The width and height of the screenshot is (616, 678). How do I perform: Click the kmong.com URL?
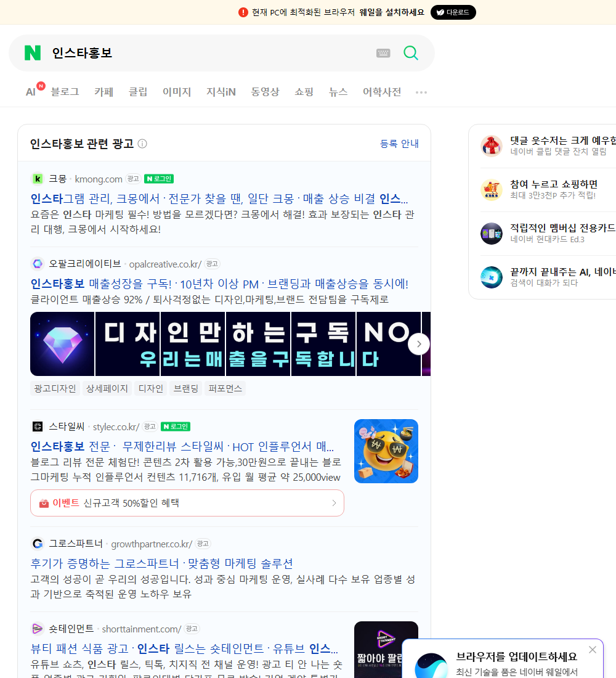pos(99,179)
